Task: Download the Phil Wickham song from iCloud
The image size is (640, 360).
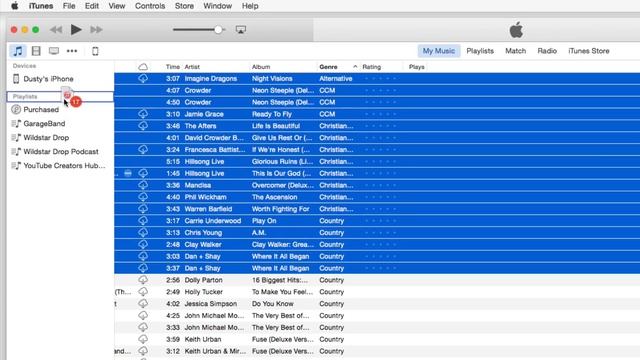Action: click(x=143, y=197)
